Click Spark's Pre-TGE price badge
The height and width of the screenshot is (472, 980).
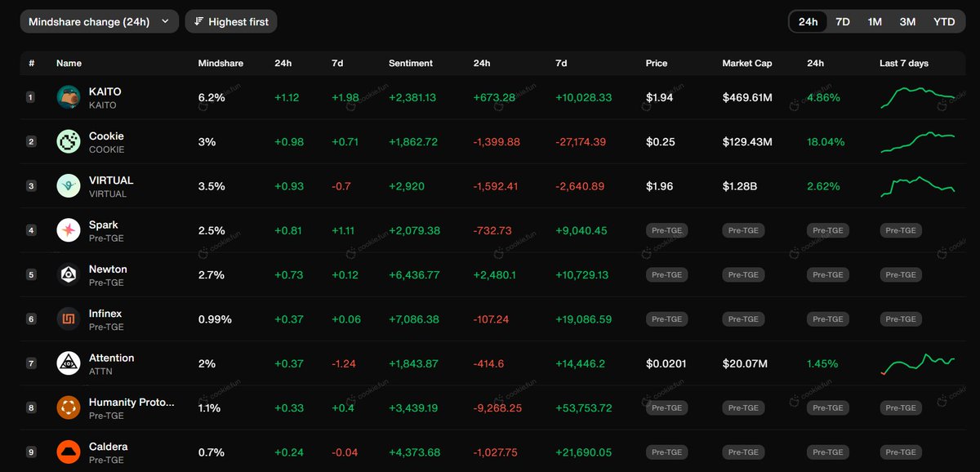click(667, 230)
